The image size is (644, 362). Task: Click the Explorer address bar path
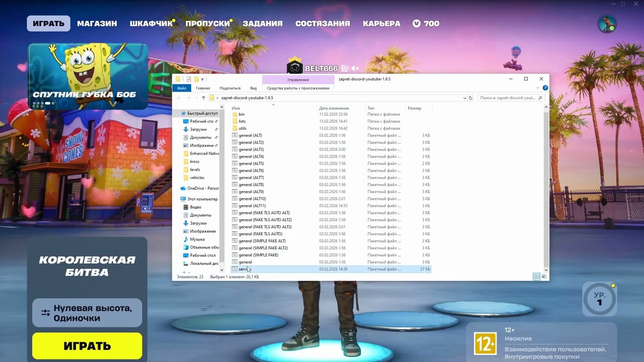pos(337,98)
